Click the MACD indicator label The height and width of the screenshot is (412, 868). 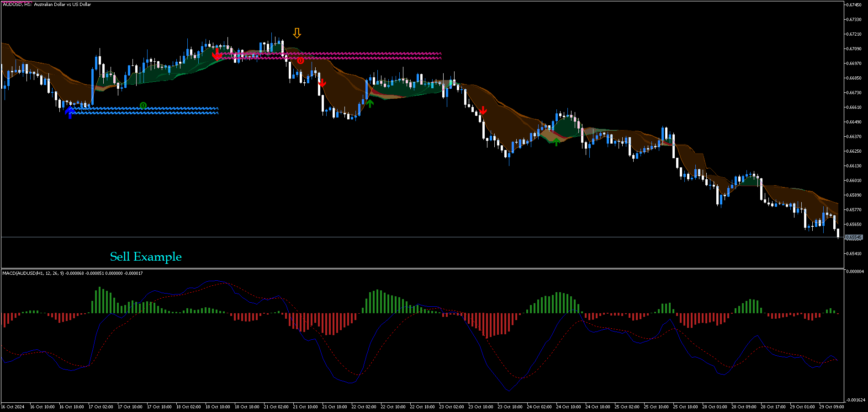(x=72, y=273)
